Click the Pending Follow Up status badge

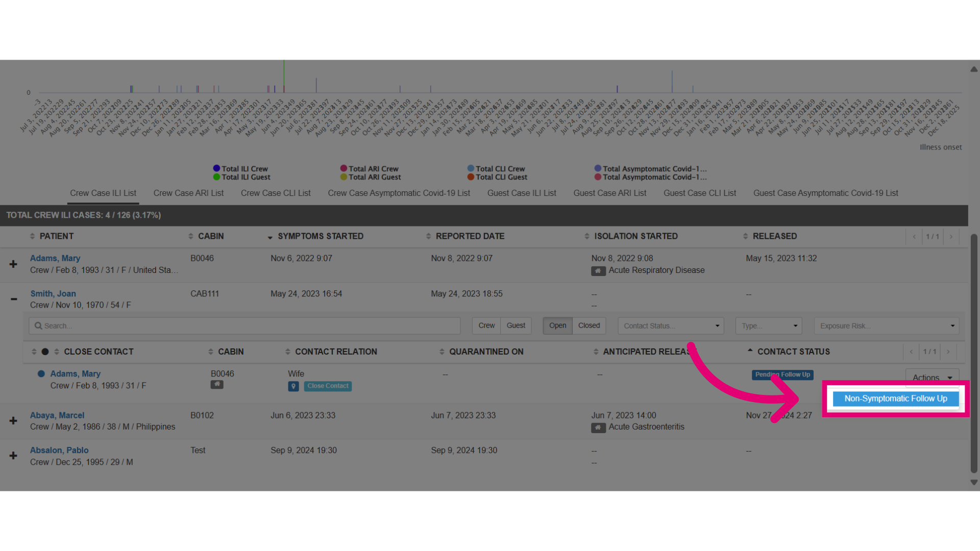point(782,374)
